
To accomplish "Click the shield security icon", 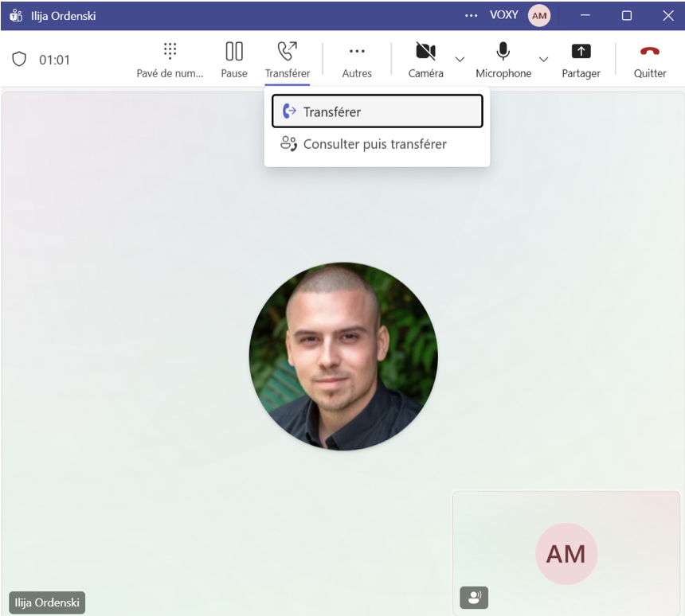I will click(x=19, y=60).
